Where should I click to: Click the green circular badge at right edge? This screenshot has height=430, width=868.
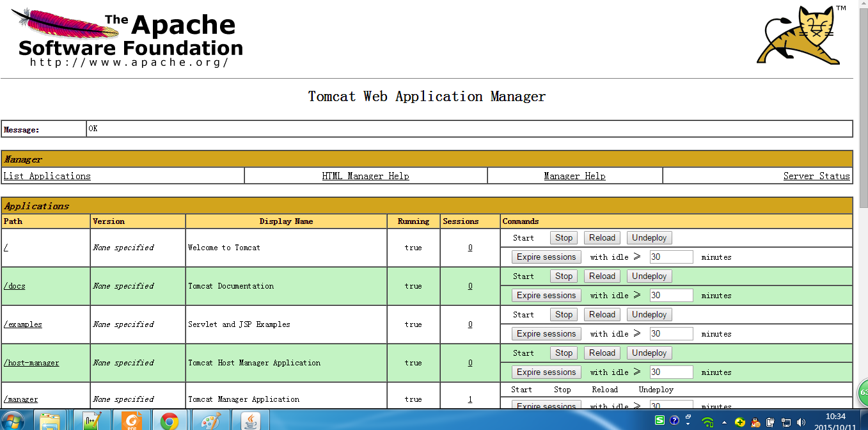point(863,392)
